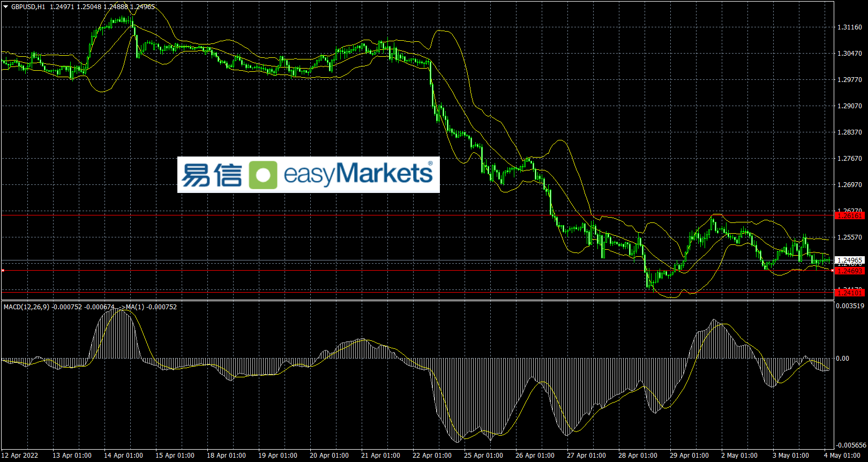Image resolution: width=868 pixels, height=462 pixels.
Task: Click the 21 Apr 01:00 time label
Action: pyautogui.click(x=381, y=456)
